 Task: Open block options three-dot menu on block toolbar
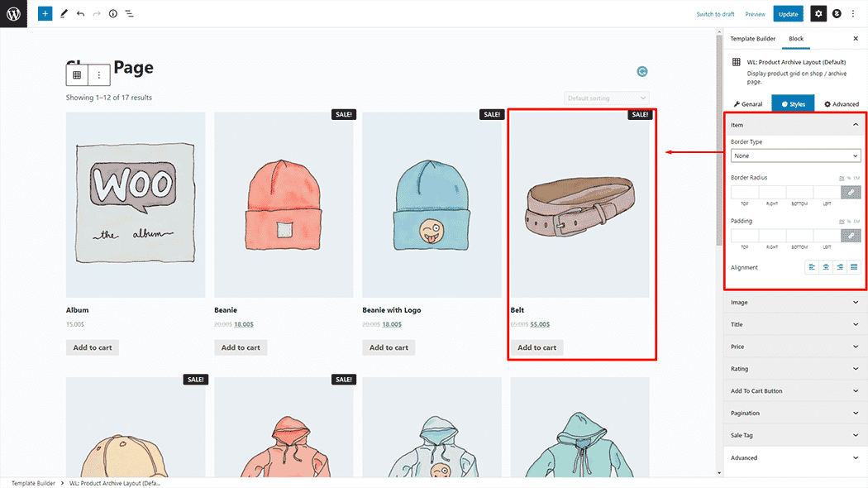point(98,75)
